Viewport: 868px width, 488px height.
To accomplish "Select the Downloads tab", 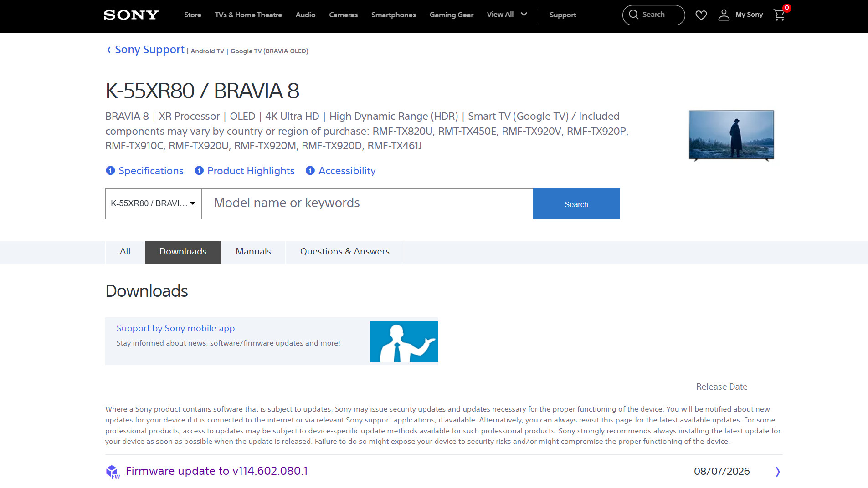I will 183,252.
